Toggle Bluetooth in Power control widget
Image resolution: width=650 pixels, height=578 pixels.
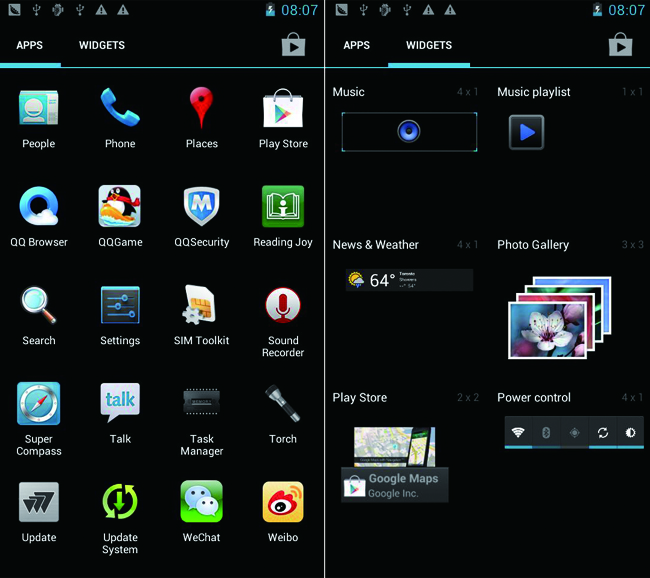(x=546, y=433)
